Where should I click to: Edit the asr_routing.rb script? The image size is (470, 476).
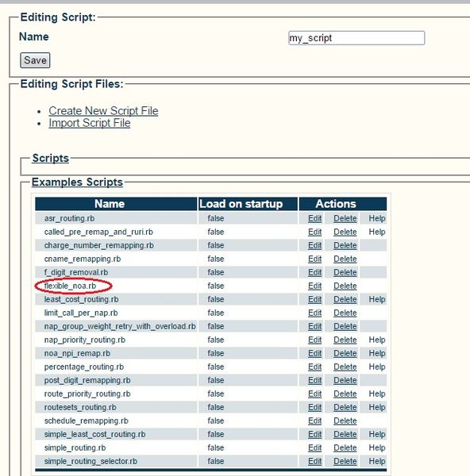(x=314, y=218)
